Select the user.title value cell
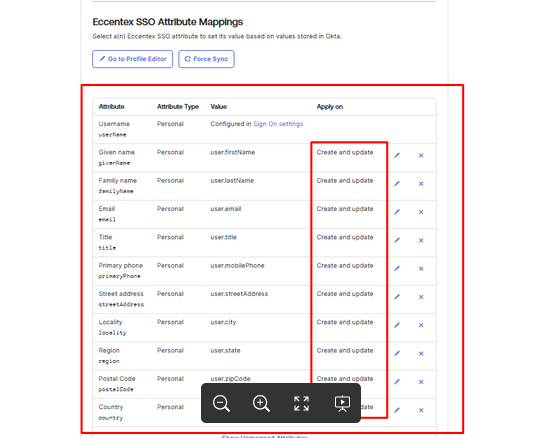Image resolution: width=533 pixels, height=438 pixels. 223,237
